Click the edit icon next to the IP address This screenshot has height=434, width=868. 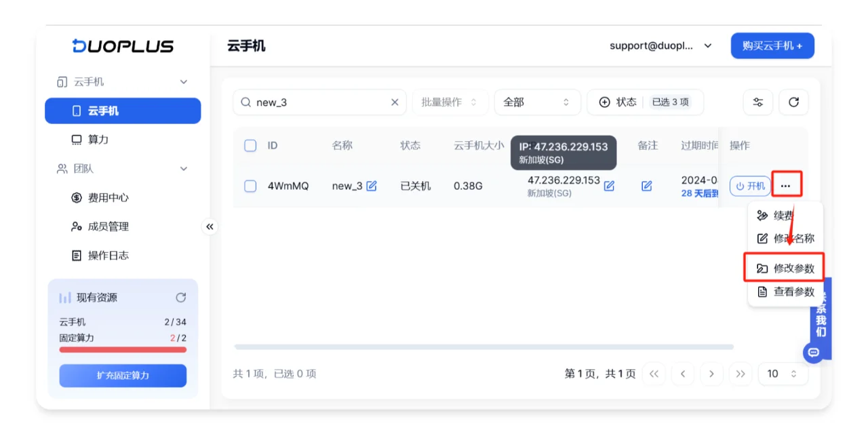(x=608, y=185)
